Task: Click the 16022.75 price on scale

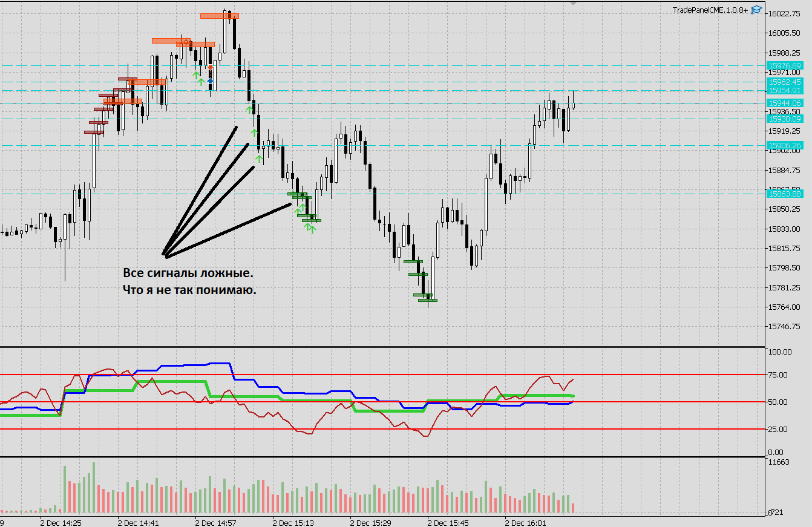Action: pos(785,13)
